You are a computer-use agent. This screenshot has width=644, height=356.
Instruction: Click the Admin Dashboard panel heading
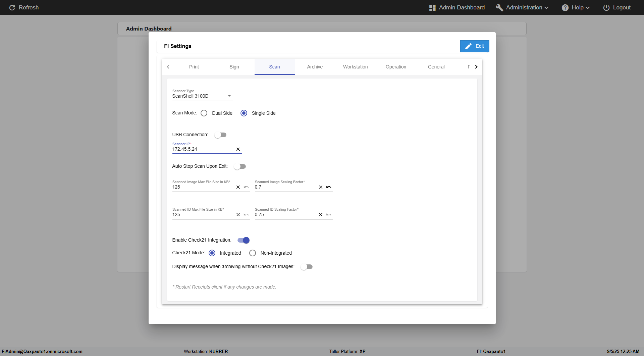tap(149, 29)
